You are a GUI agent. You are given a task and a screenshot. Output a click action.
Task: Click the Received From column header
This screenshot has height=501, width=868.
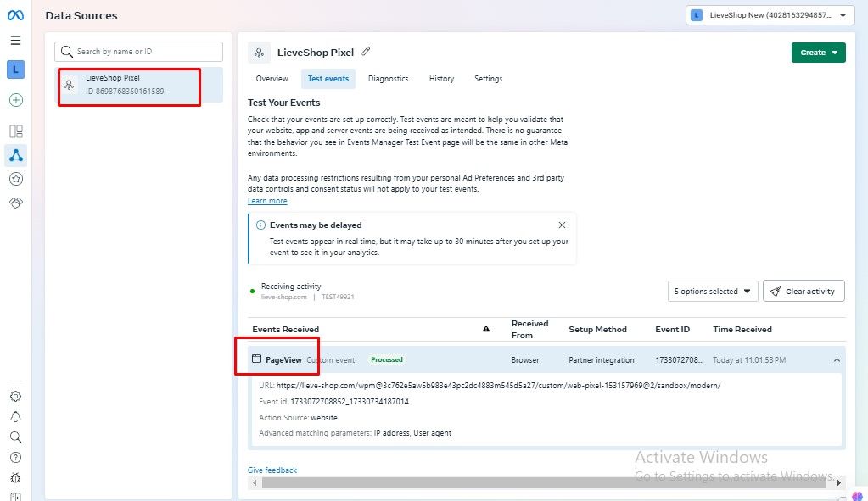point(529,329)
